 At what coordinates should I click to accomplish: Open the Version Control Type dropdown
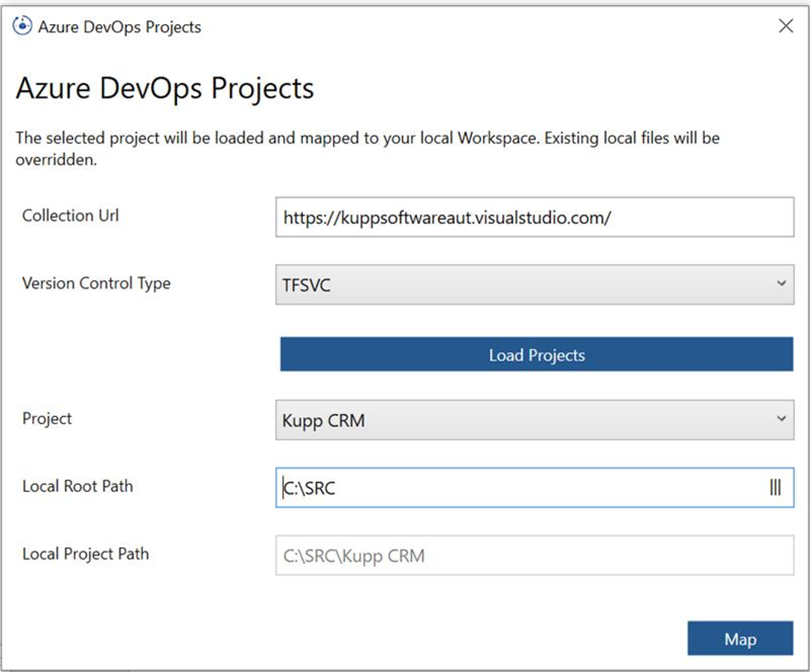(535, 285)
